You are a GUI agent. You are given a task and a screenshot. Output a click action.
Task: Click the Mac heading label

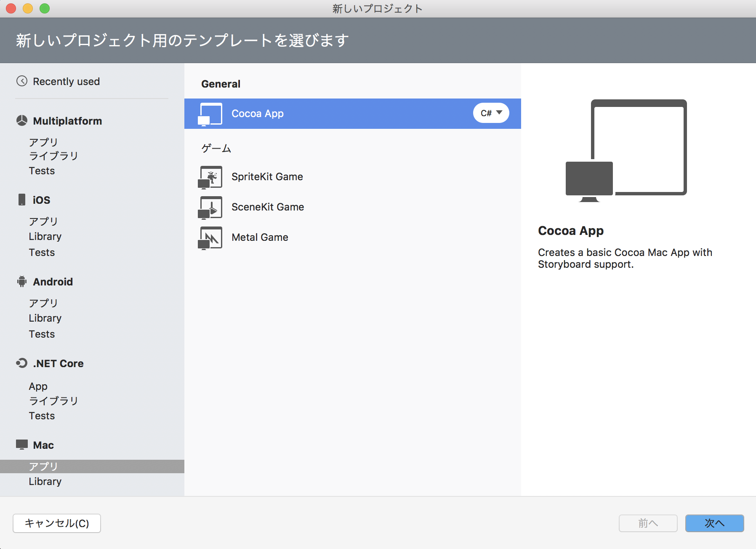coord(43,445)
